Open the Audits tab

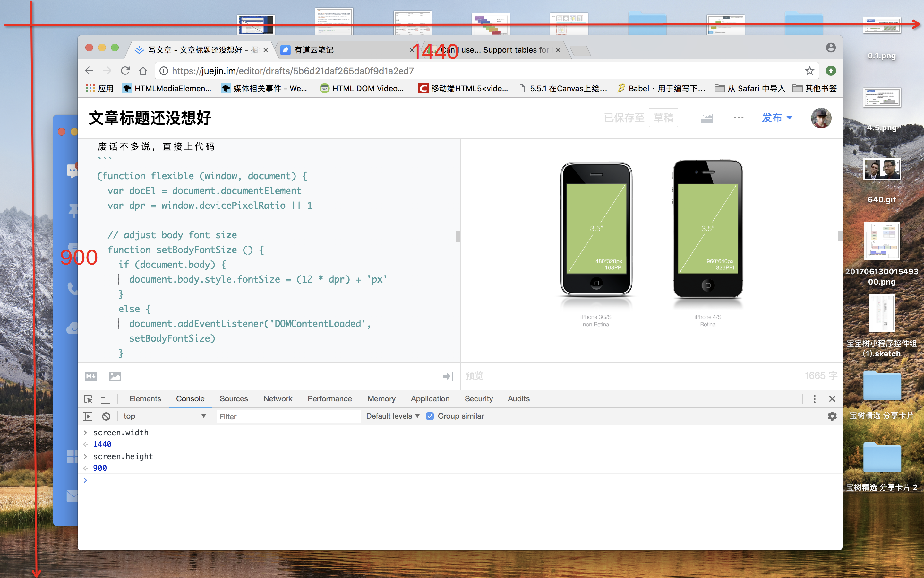pos(518,399)
